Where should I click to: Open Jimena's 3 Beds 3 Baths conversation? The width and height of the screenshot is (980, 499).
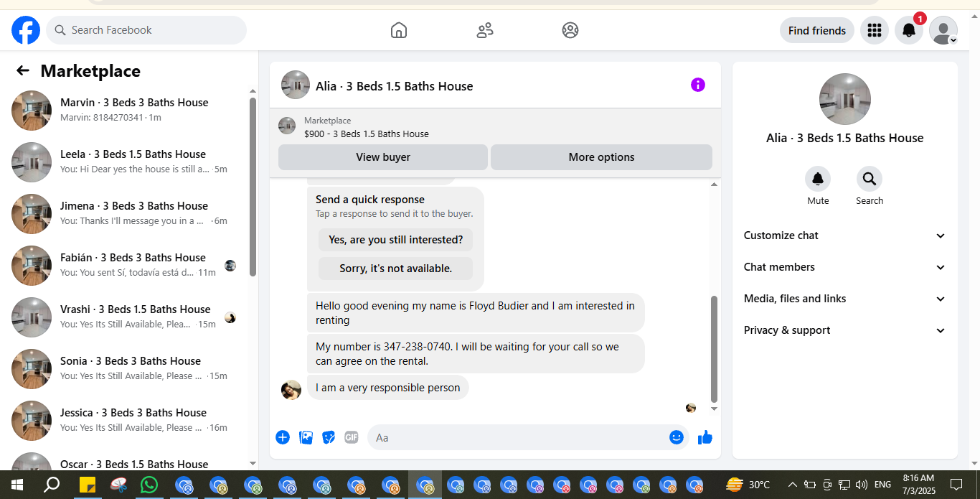(x=126, y=213)
